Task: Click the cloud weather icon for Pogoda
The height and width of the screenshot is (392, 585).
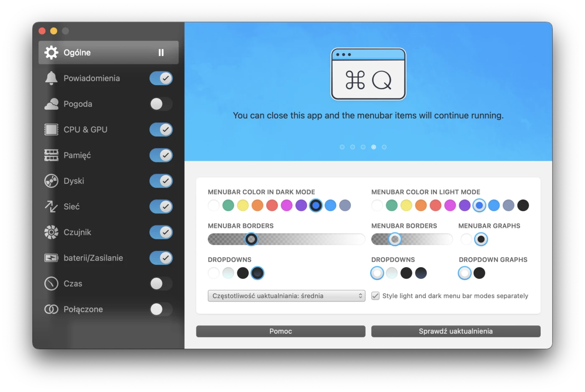Action: tap(51, 104)
